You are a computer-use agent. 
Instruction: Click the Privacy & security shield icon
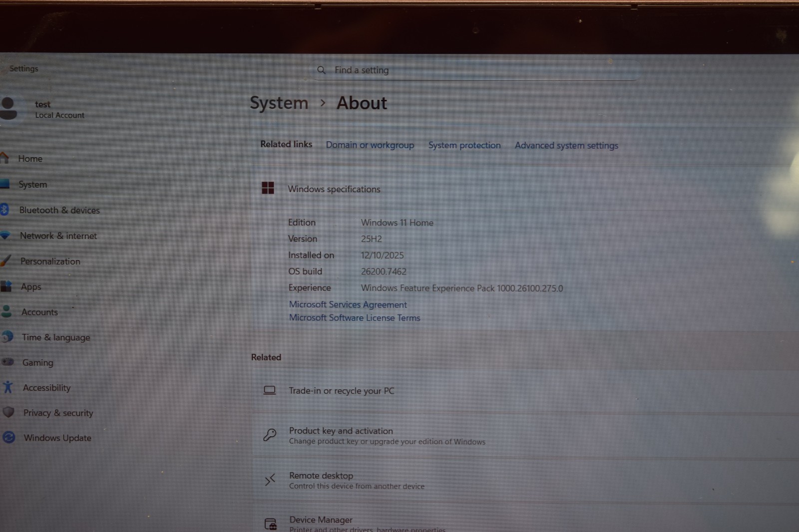(8, 412)
